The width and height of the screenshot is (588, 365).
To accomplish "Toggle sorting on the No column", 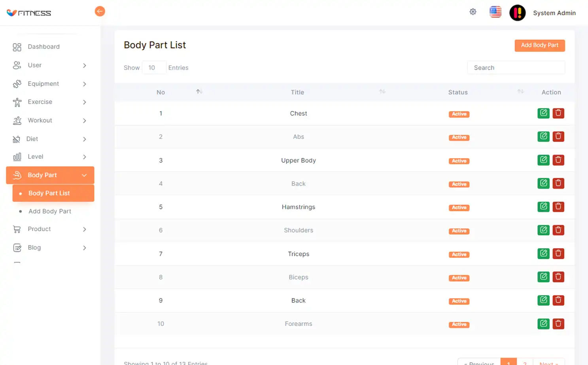I will pos(199,92).
